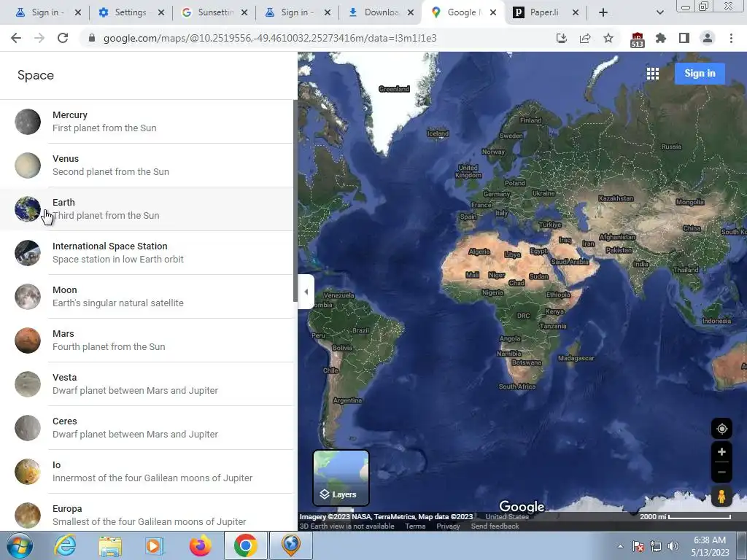This screenshot has height=560, width=747.
Task: Close the Settings tab
Action: (x=161, y=12)
